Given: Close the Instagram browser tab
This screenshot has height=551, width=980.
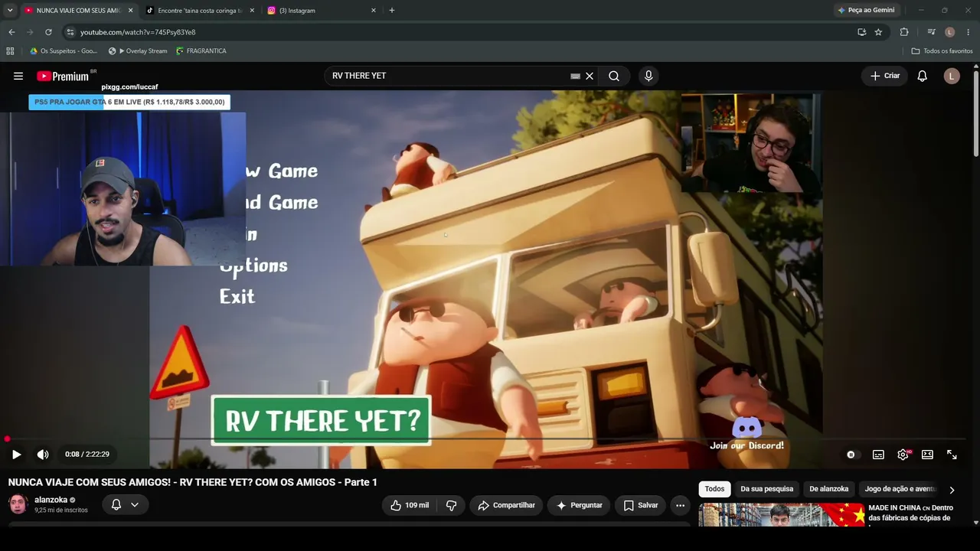Looking at the screenshot, I should [374, 11].
